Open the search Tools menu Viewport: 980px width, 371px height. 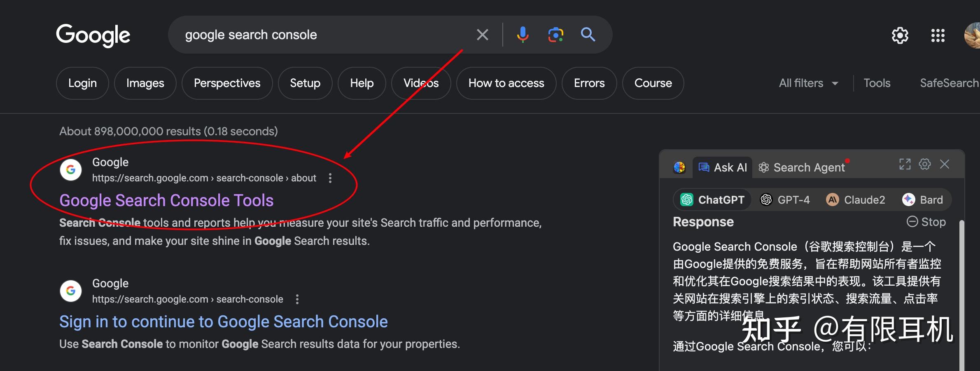(877, 83)
